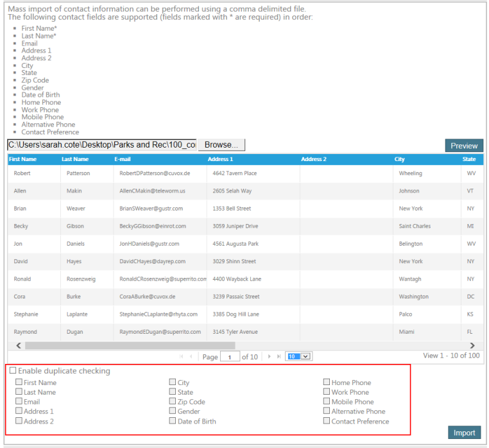Viewport: 489px width, 448px height.
Task: Sort by the First Name column header
Action: pyautogui.click(x=22, y=159)
